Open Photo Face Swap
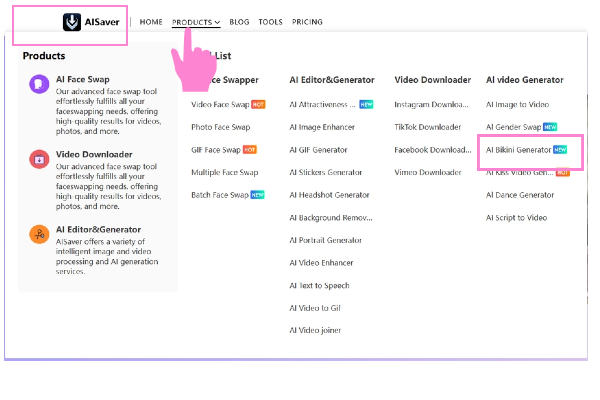 tap(220, 127)
